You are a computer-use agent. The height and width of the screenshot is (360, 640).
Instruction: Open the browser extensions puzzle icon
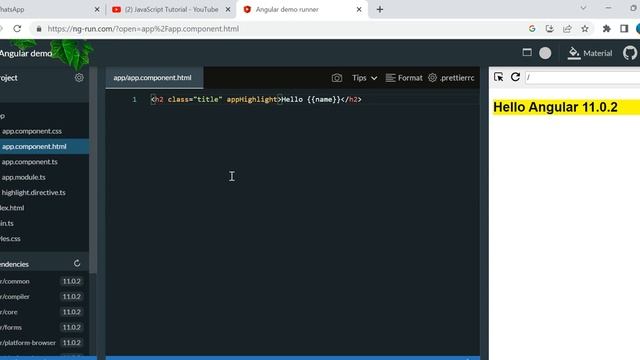607,29
